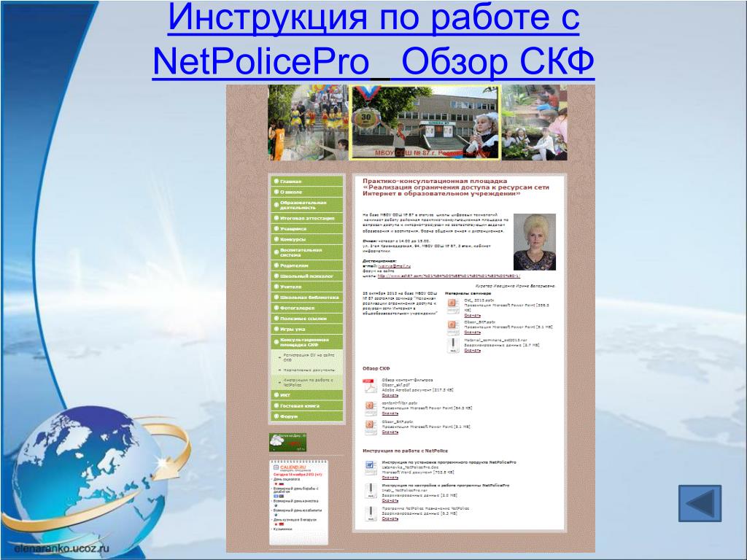Open the school forum URL link

coord(449,276)
